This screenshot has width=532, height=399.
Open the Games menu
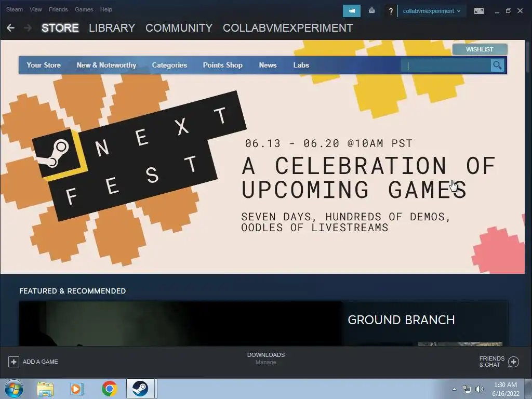coord(84,9)
